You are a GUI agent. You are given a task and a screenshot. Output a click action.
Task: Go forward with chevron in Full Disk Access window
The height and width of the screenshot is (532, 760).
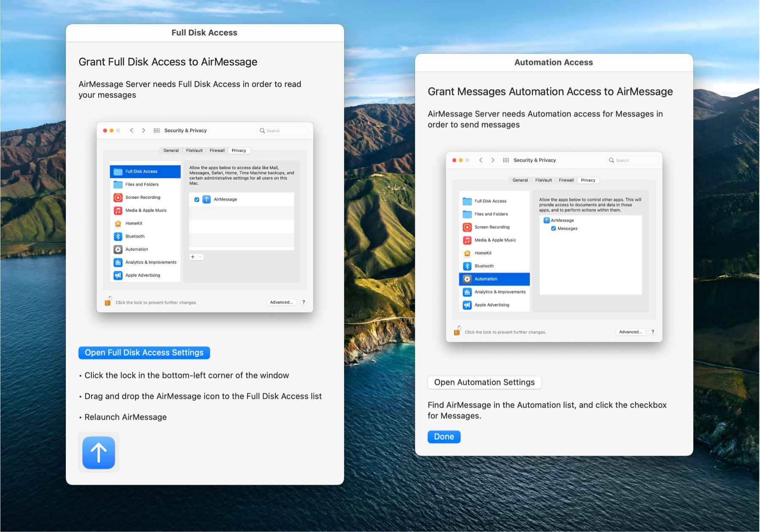(x=143, y=131)
